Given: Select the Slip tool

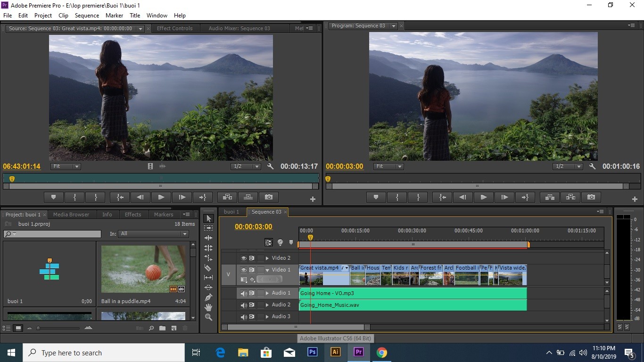Looking at the screenshot, I should pyautogui.click(x=208, y=278).
